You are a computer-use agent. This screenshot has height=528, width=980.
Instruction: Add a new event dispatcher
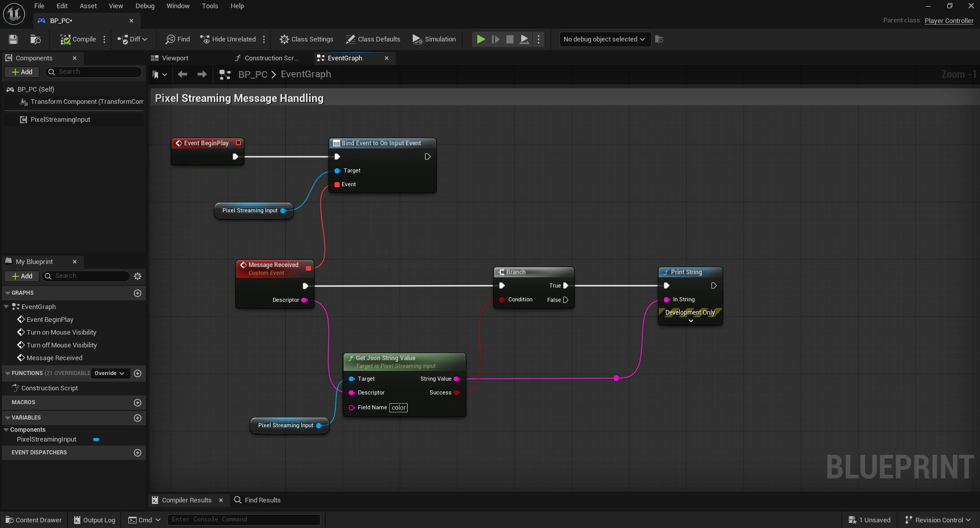coord(138,453)
